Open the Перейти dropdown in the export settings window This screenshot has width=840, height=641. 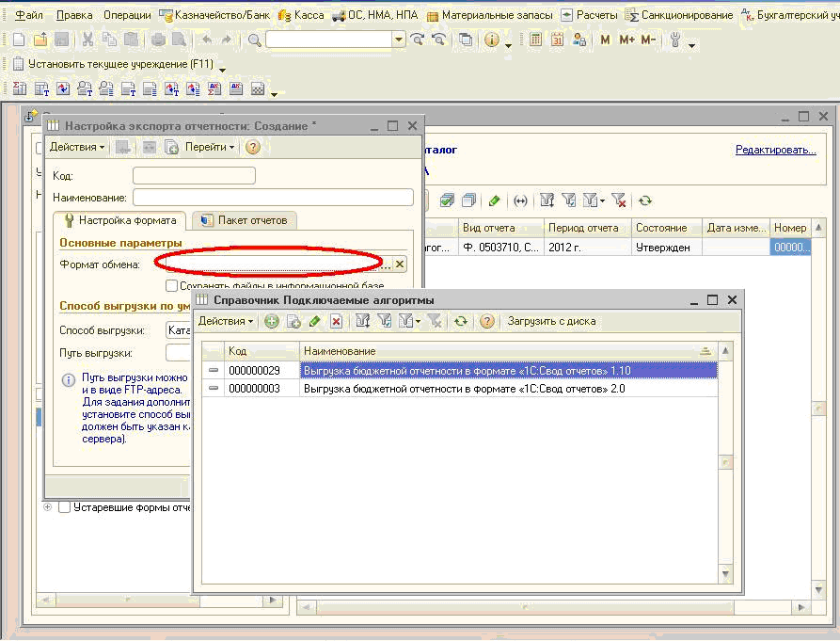click(209, 147)
